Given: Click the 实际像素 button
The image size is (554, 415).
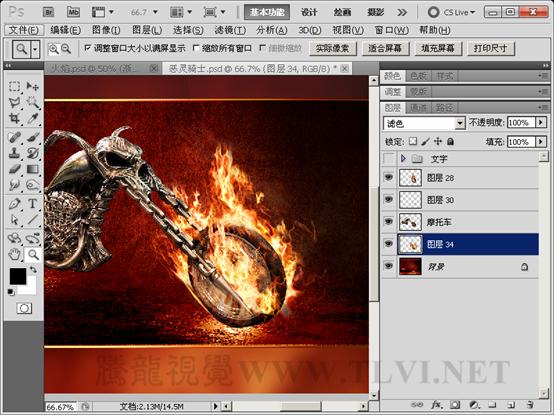Looking at the screenshot, I should click(332, 48).
